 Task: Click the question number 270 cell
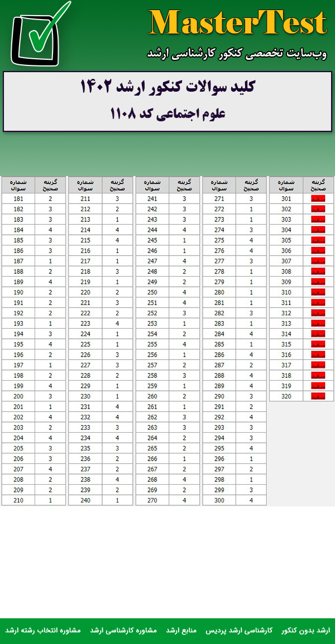pyautogui.click(x=152, y=500)
